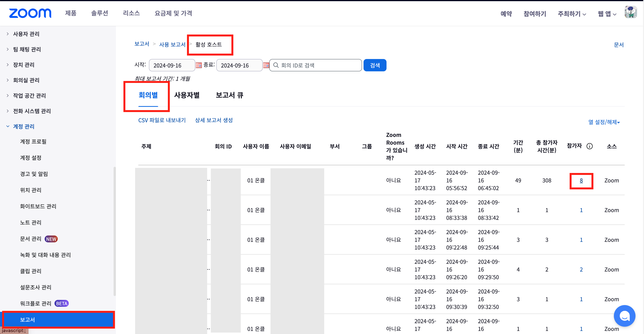Expand the 웹 앱 dropdown
This screenshot has height=334, width=644.
tap(607, 14)
